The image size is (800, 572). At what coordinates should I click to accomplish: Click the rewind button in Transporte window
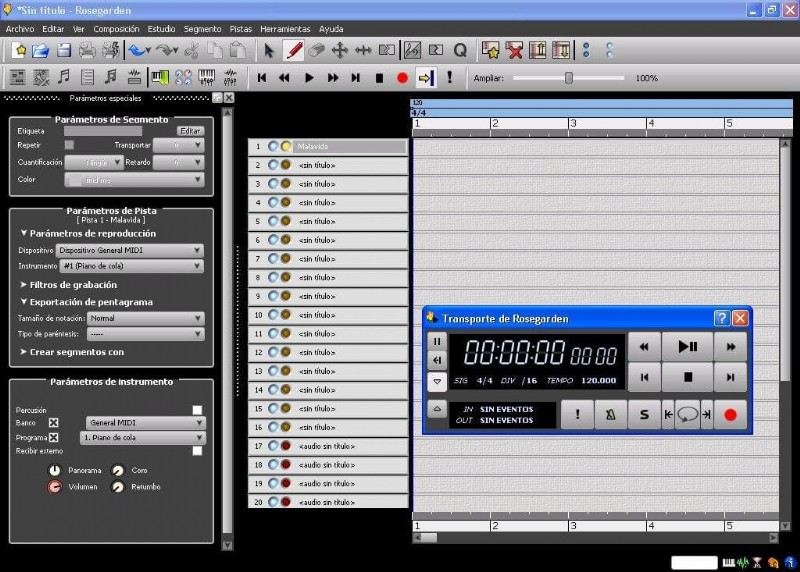pyautogui.click(x=644, y=347)
